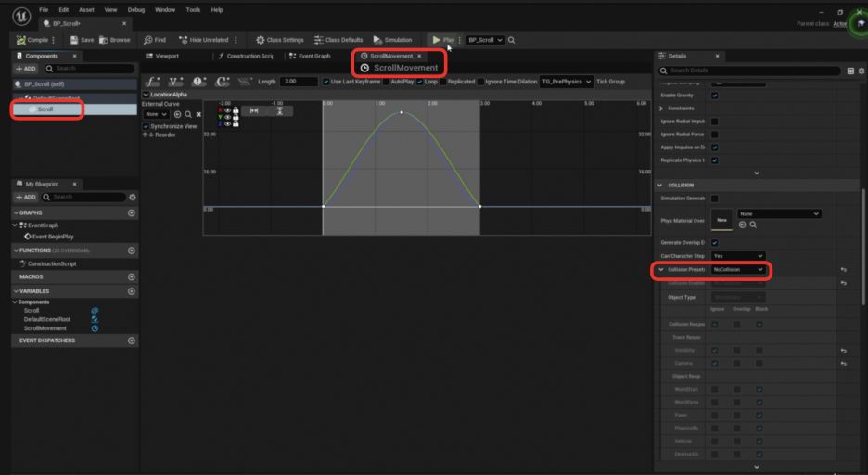Add a new graph in GRAPHS
The height and width of the screenshot is (475, 868).
pyautogui.click(x=131, y=212)
